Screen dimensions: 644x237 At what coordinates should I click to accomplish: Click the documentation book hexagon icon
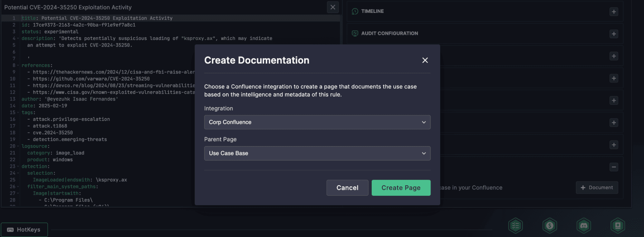click(x=618, y=226)
